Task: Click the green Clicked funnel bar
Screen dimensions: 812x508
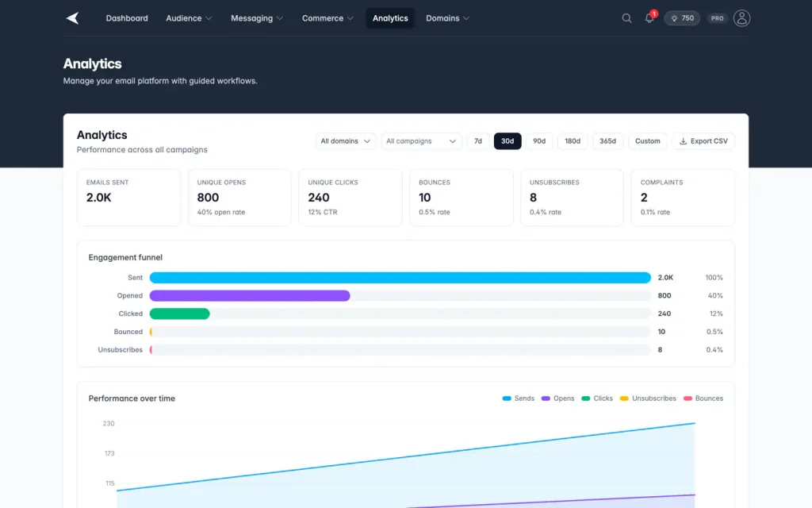Action: pos(179,314)
